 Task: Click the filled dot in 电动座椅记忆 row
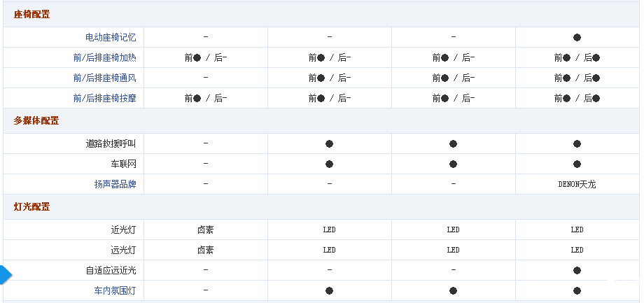[577, 37]
